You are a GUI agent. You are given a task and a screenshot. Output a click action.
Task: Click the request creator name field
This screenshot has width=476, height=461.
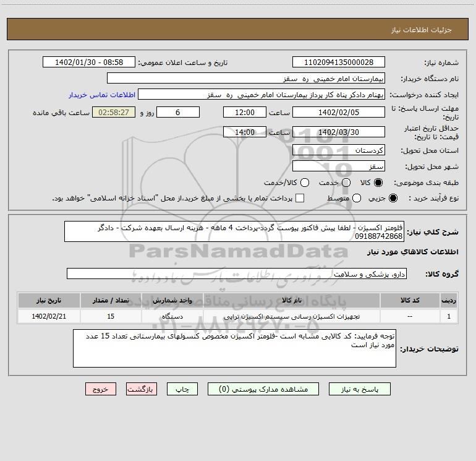[261, 94]
